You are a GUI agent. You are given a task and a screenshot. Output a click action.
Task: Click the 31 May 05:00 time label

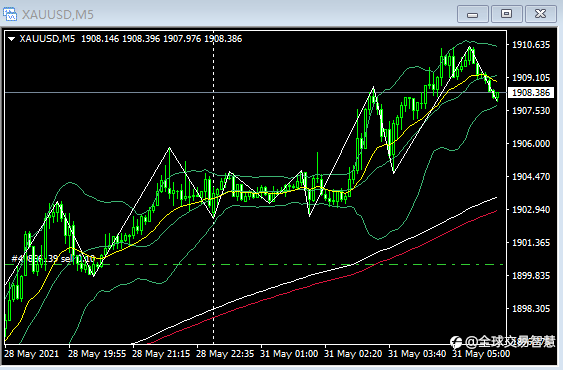point(481,354)
